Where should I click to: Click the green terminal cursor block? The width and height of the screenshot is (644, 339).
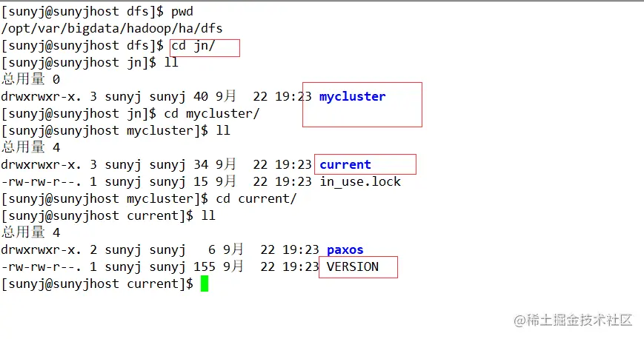point(205,283)
